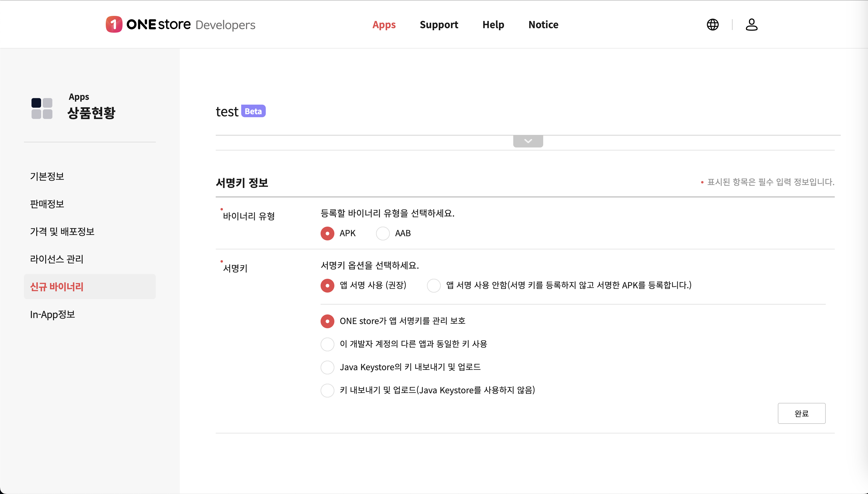This screenshot has height=494, width=868.
Task: Click the 완료 button
Action: point(801,413)
